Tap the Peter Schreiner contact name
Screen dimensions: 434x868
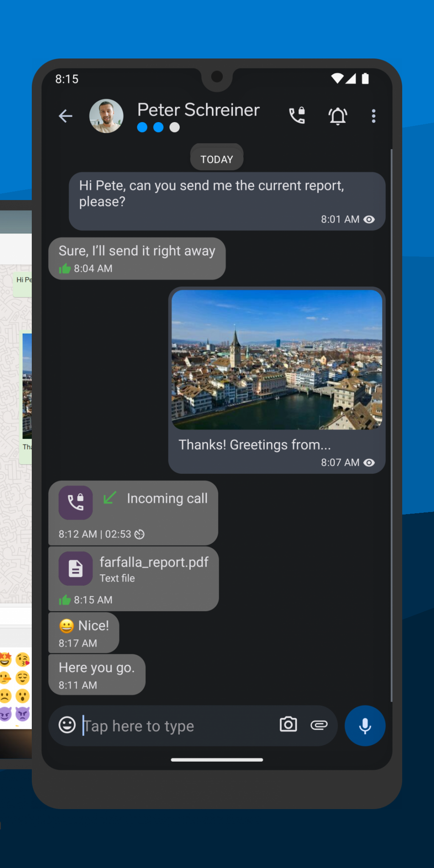[x=198, y=110]
